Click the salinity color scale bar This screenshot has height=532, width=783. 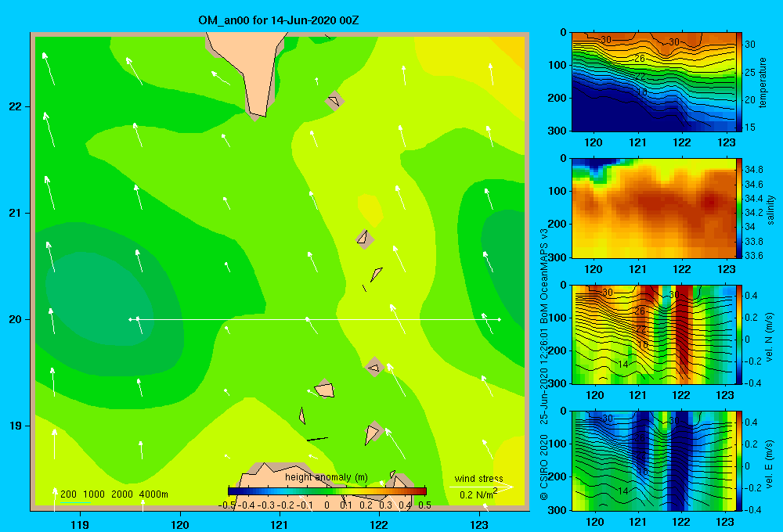(x=739, y=208)
